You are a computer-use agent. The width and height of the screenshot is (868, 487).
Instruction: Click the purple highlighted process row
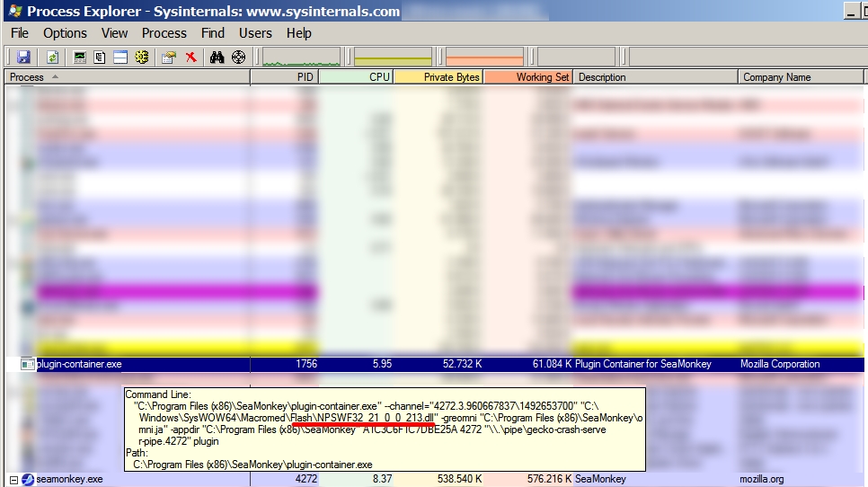coord(434,292)
